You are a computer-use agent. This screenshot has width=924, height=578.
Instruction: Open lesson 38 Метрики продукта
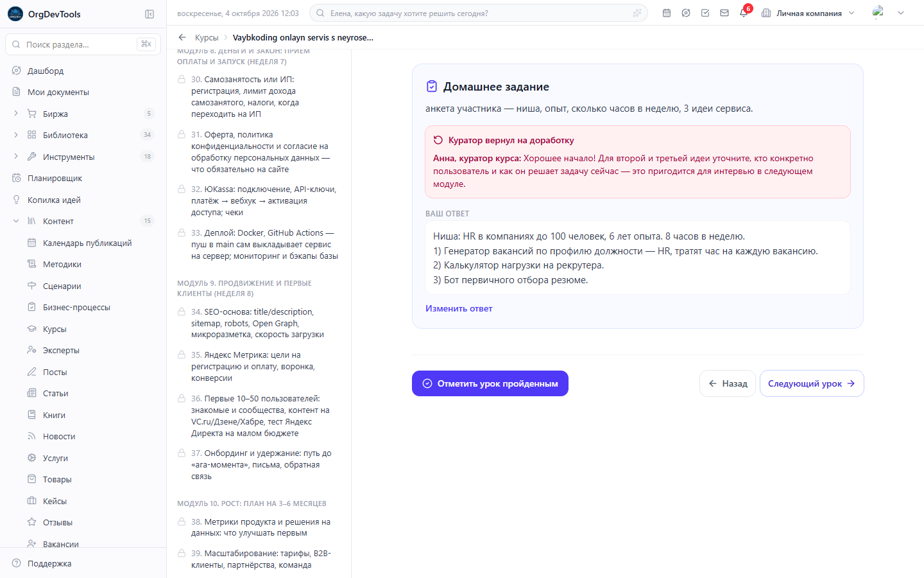[x=258, y=527]
